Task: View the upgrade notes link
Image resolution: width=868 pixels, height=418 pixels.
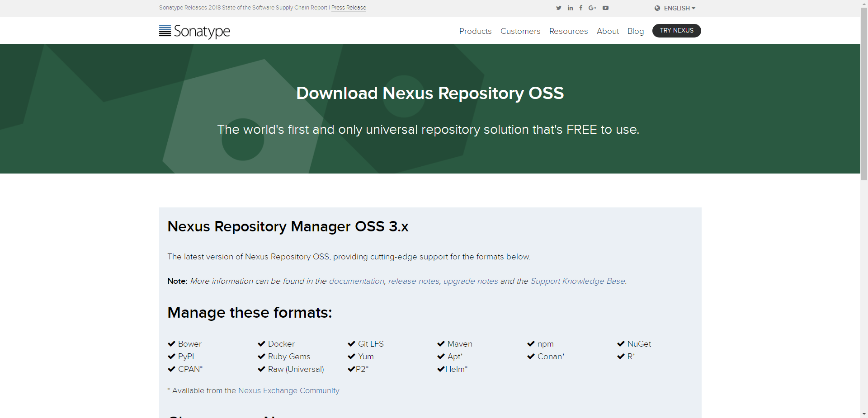Action: (471, 281)
